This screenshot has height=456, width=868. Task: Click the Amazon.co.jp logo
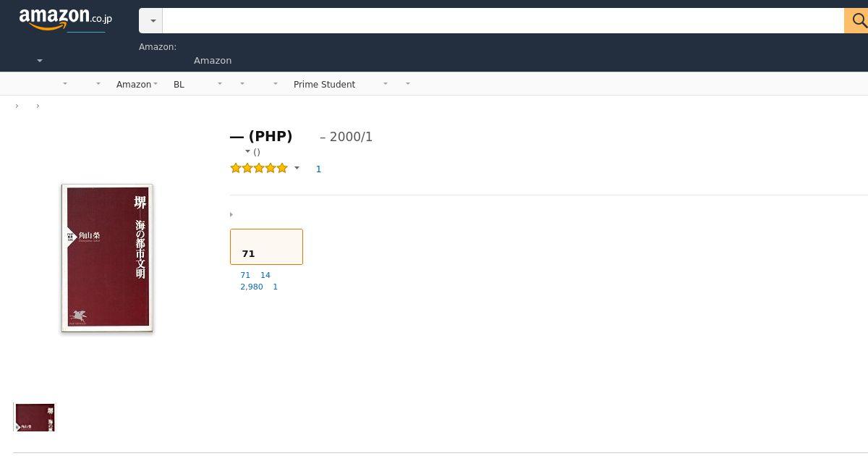tap(65, 20)
